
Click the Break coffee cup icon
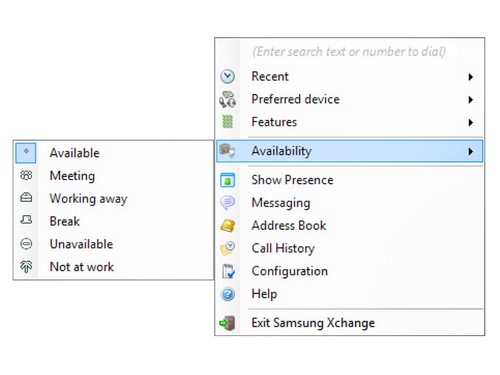click(x=26, y=219)
